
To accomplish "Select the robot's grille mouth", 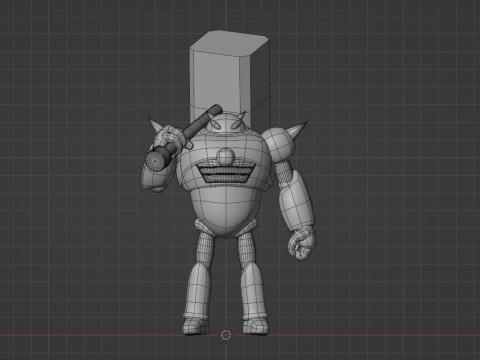I will click(227, 174).
